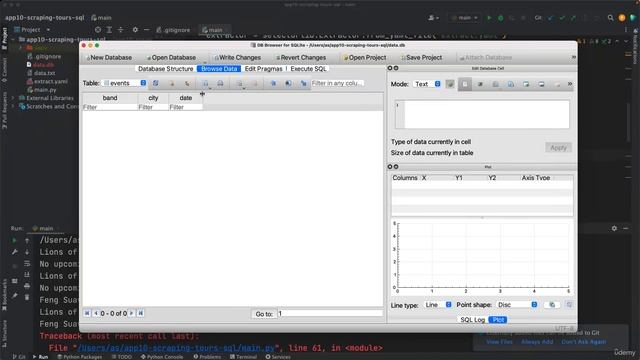Click the print table icon
Viewport: 640px width, 360px height.
coord(220,83)
